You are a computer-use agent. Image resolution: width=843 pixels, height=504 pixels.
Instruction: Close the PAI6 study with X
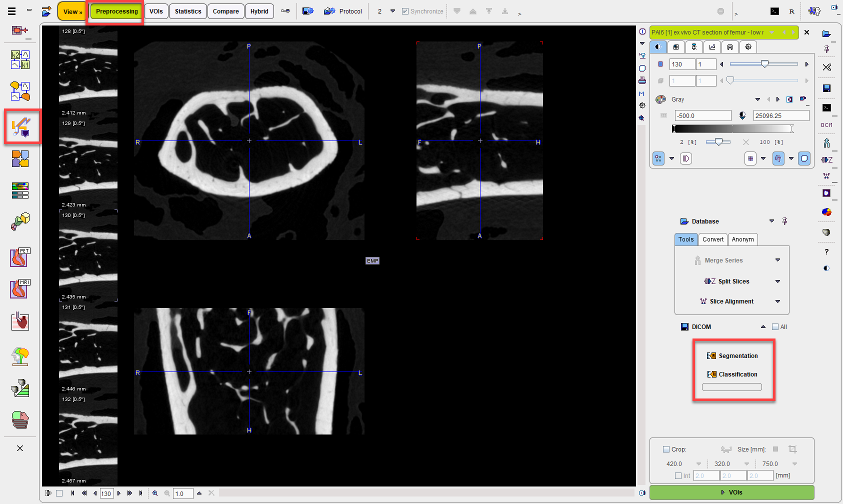coord(806,32)
